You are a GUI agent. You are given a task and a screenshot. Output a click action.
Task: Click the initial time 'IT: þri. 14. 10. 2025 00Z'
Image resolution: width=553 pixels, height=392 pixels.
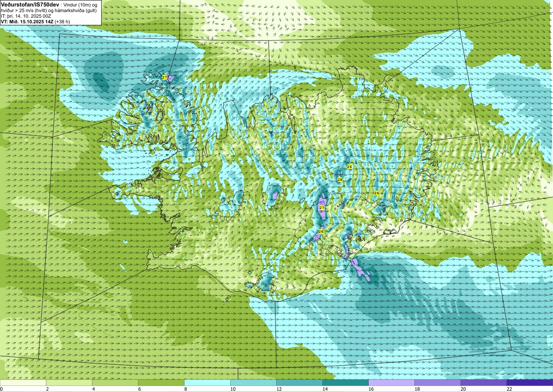[26, 16]
